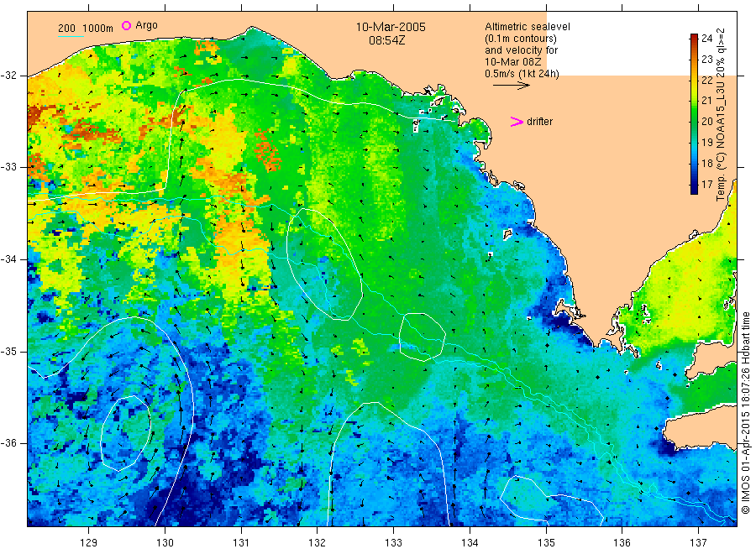Click the '10-Mar 08Z' legend text
756x554 pixels.
[x=513, y=62]
